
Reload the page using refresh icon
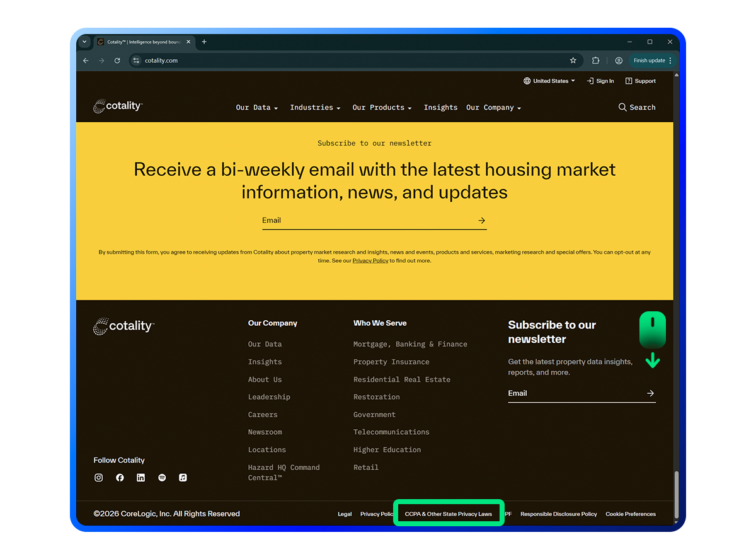[x=117, y=61]
